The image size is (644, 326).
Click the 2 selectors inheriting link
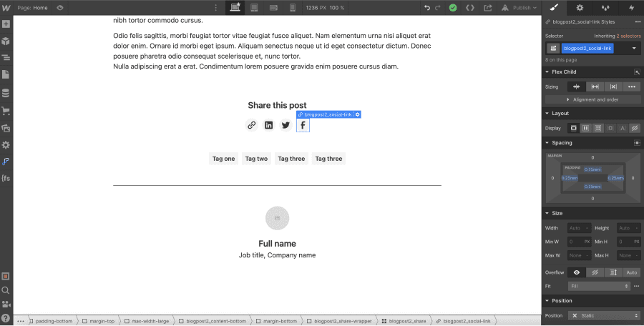click(628, 36)
